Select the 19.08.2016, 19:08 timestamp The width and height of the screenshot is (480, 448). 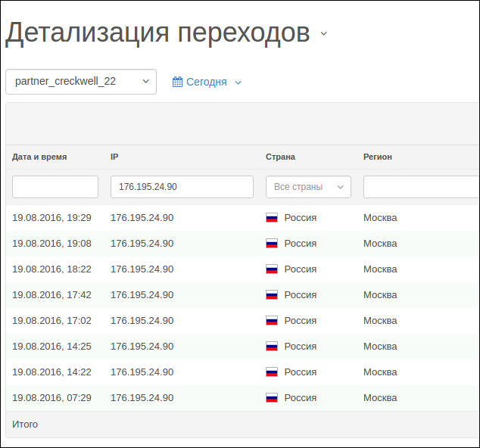[51, 243]
